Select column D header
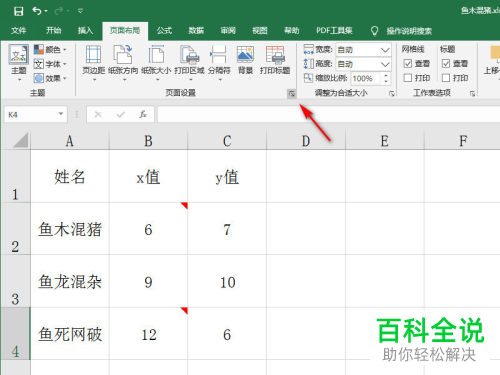The width and height of the screenshot is (500, 375). [306, 141]
